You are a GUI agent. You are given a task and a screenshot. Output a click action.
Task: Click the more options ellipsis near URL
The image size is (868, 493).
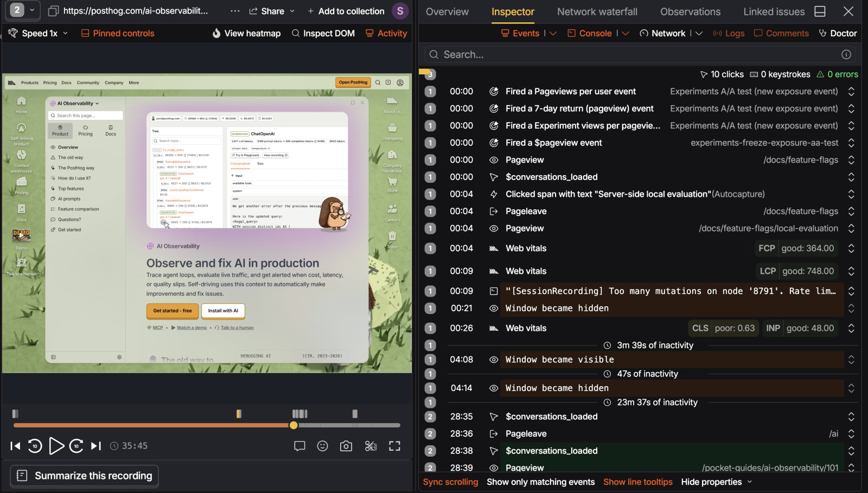[x=235, y=11]
